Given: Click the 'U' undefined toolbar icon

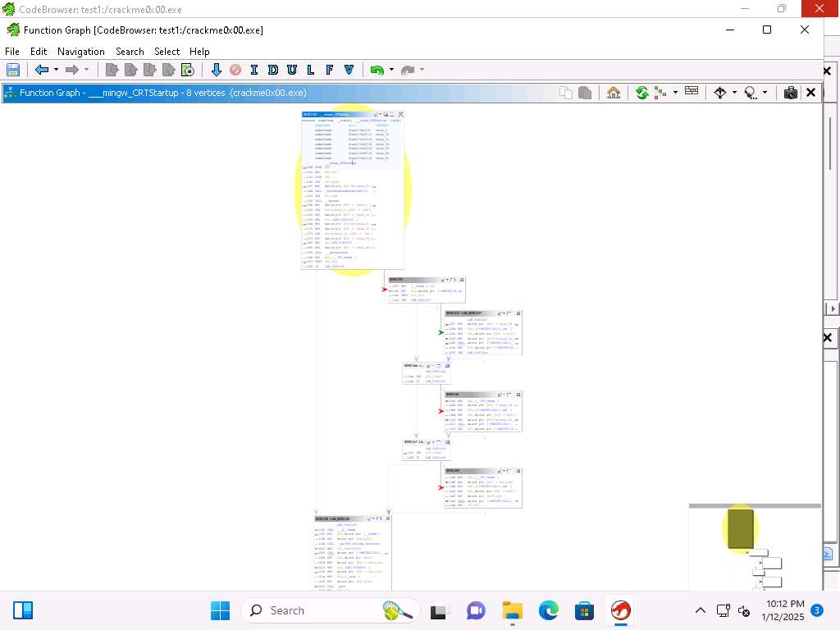Looking at the screenshot, I should pyautogui.click(x=292, y=70).
